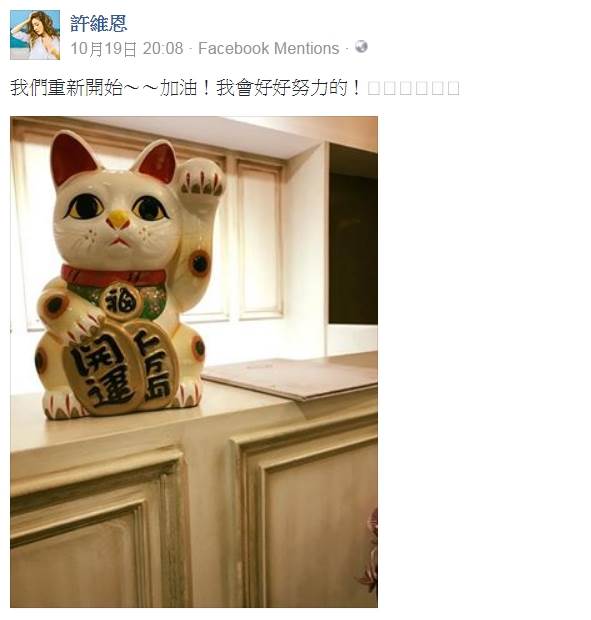Click the folder lying on the counter
Screen dimensions: 591x620
coord(291,378)
